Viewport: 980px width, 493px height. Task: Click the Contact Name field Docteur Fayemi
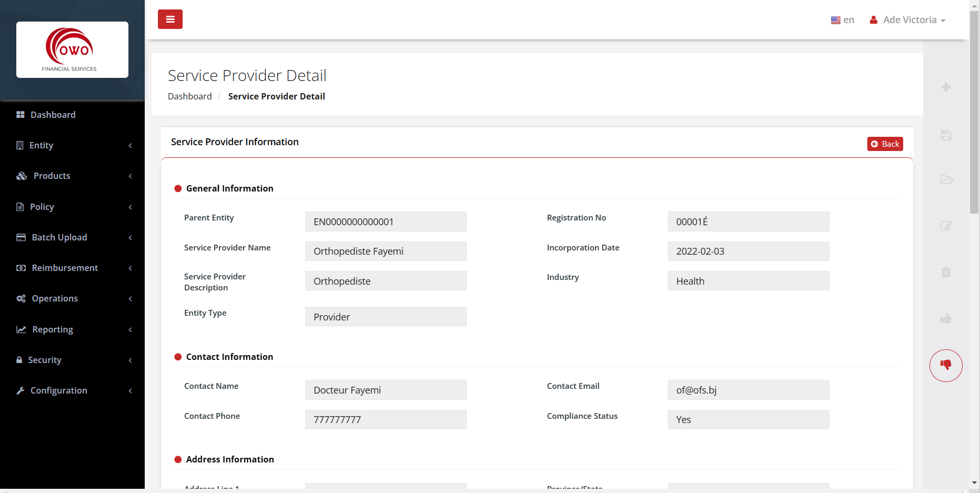pyautogui.click(x=386, y=390)
